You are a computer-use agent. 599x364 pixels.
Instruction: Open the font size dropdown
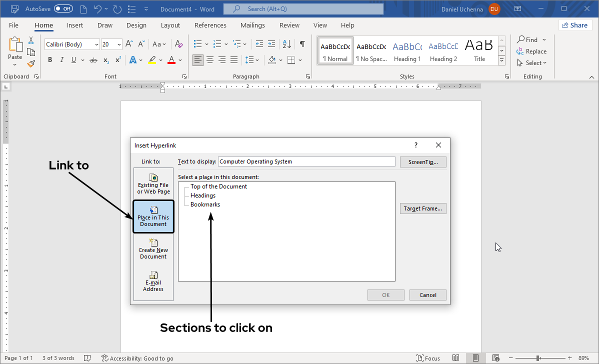pyautogui.click(x=118, y=44)
